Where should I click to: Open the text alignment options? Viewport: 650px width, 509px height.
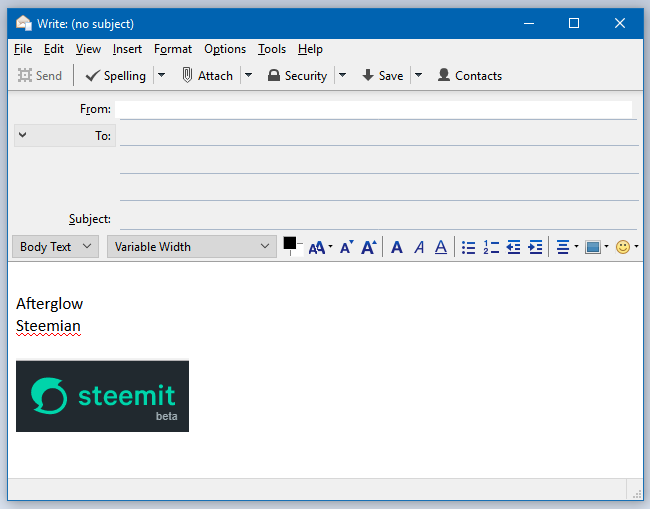(x=567, y=247)
